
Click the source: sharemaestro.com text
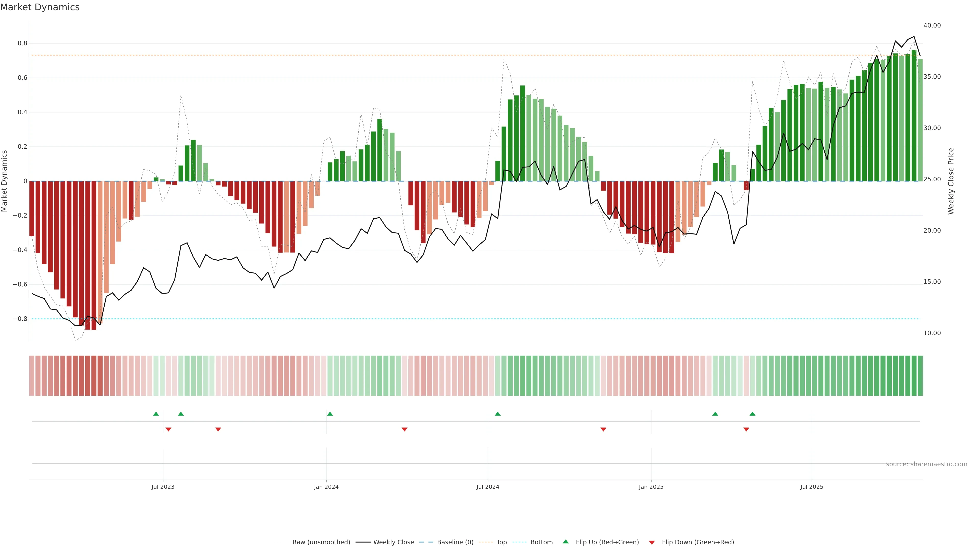coord(926,464)
